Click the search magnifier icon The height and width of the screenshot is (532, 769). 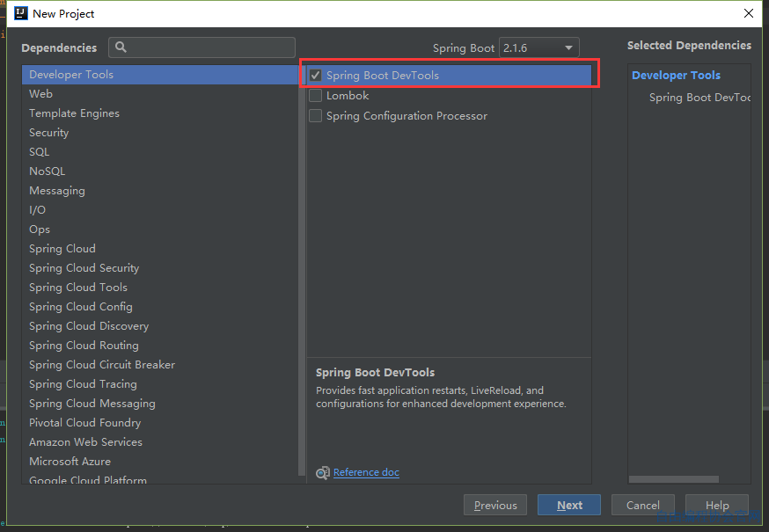[x=121, y=47]
